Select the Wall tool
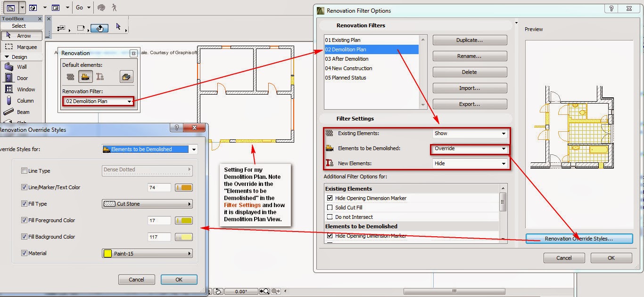This screenshot has width=644, height=297. click(x=21, y=66)
